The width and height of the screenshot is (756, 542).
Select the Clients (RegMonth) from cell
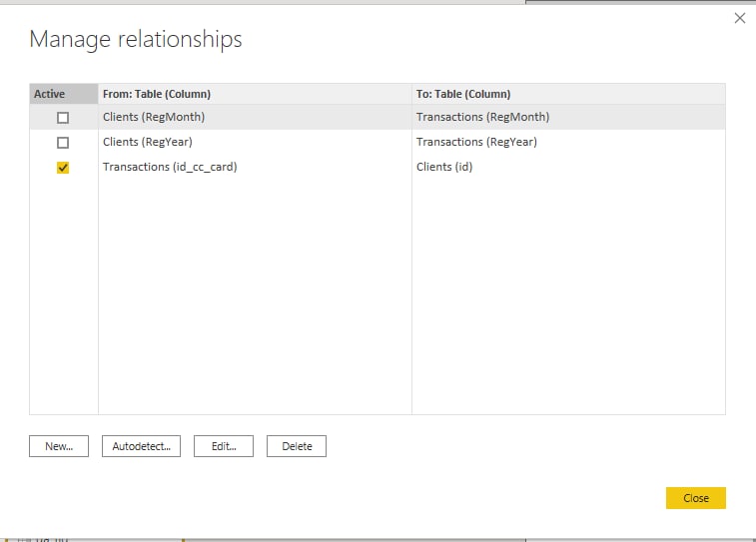255,117
